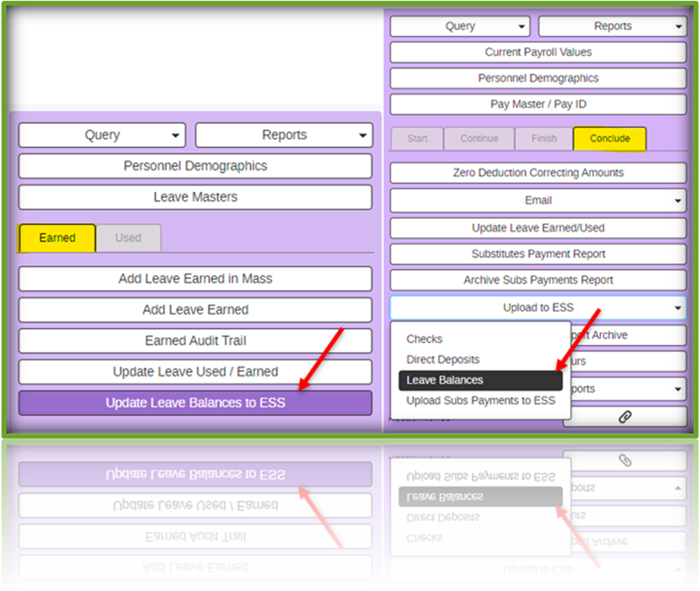Select the Earned tab
Screen dimensions: 700x591
(x=57, y=238)
